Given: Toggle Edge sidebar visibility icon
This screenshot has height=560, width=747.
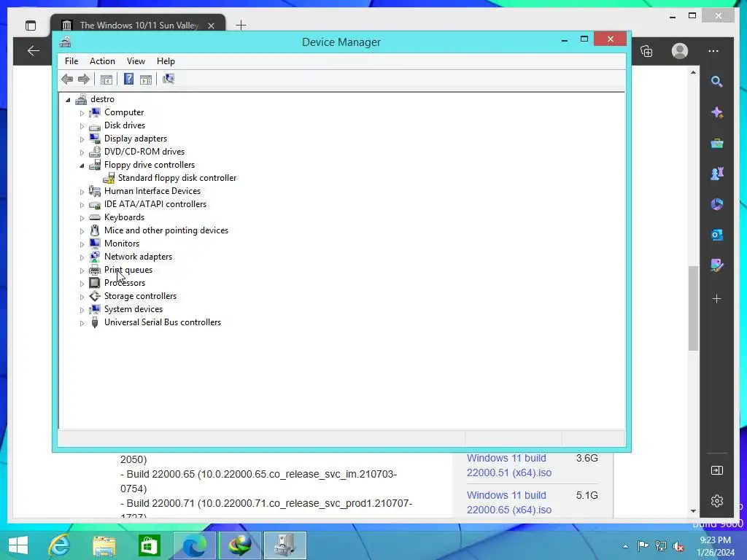Looking at the screenshot, I should coord(716,470).
